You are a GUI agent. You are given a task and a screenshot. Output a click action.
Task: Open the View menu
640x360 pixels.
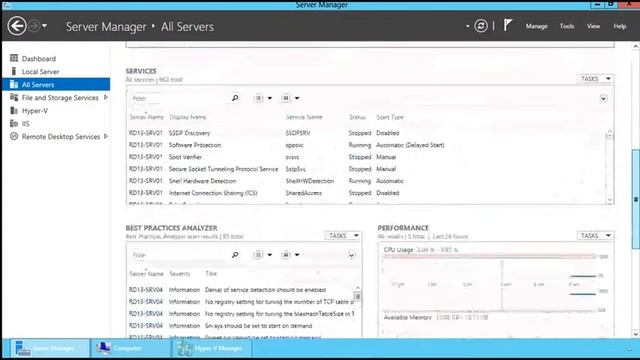point(593,26)
